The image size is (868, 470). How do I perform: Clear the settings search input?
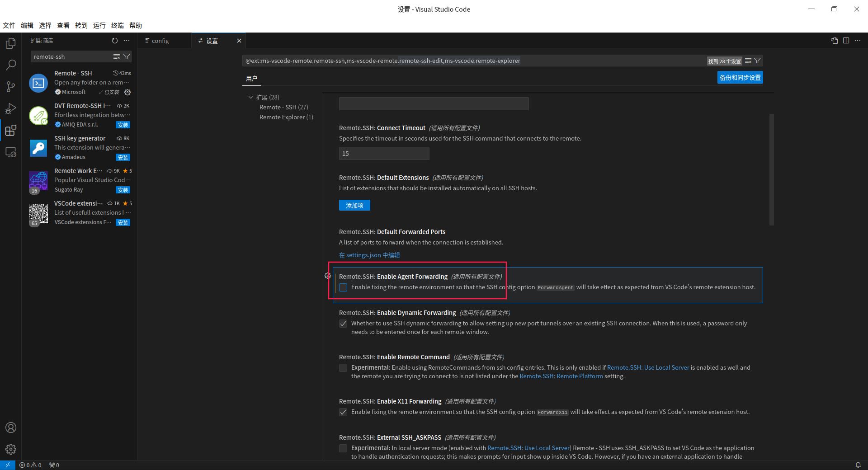click(748, 61)
